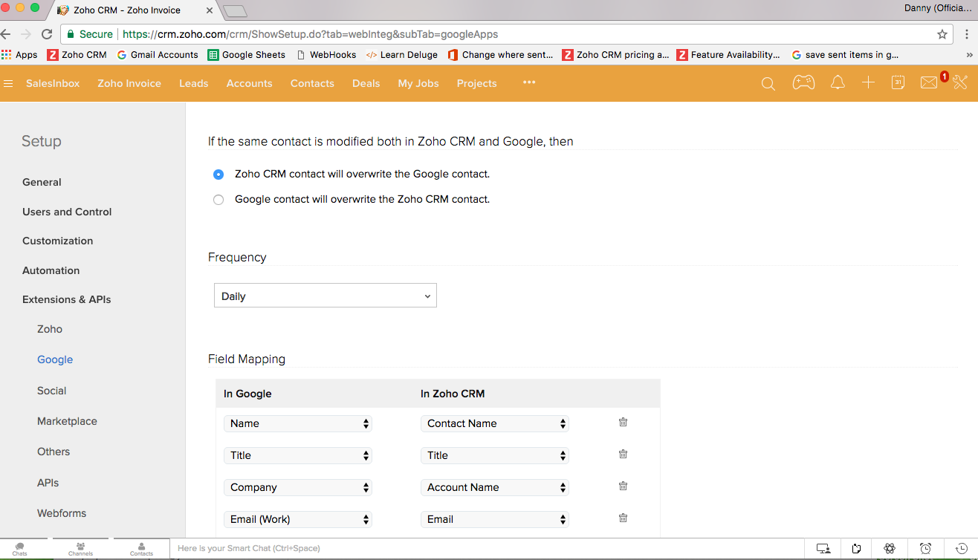Open the Deals tab
Image resolution: width=978 pixels, height=560 pixels.
366,83
